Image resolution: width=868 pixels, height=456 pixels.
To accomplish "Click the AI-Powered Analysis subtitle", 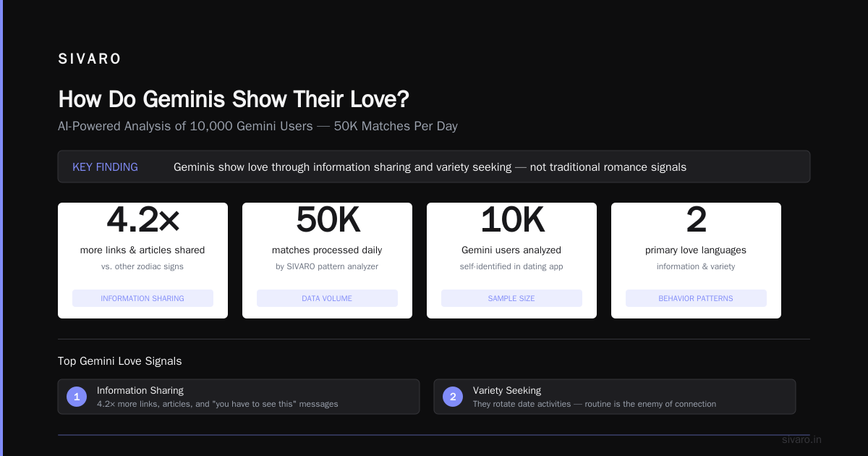I will (x=258, y=126).
